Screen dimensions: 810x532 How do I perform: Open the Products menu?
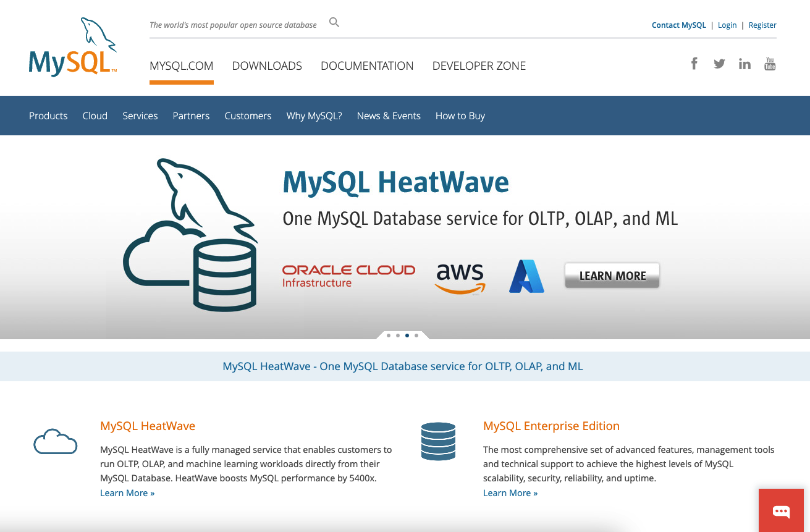(48, 116)
